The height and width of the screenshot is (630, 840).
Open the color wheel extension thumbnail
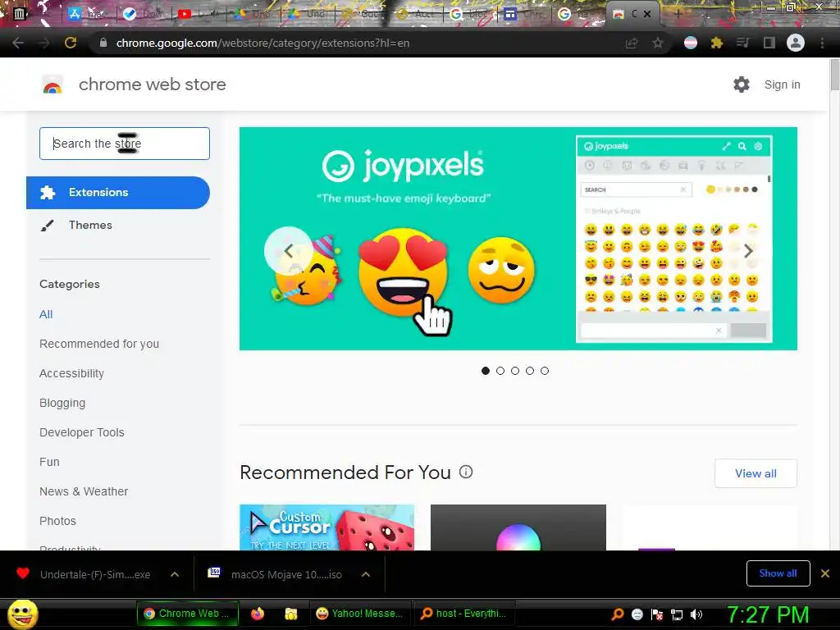point(518,527)
